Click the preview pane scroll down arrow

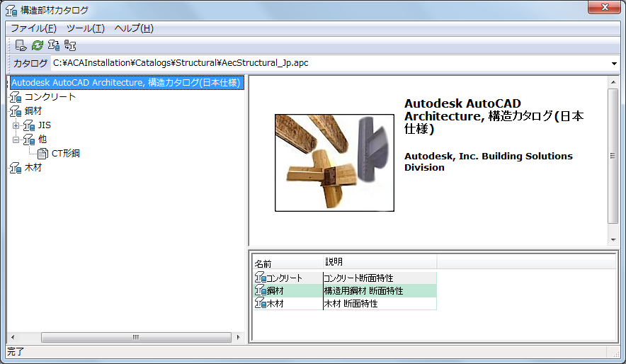[613, 239]
